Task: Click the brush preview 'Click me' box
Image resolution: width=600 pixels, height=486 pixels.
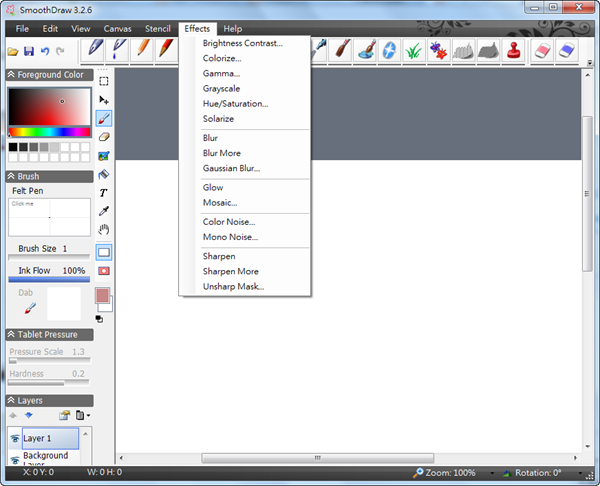Action: point(49,217)
